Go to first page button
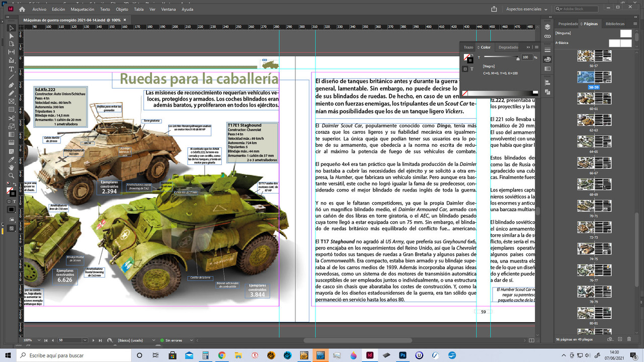Viewport: 644px width, 362px height. pos(47,340)
